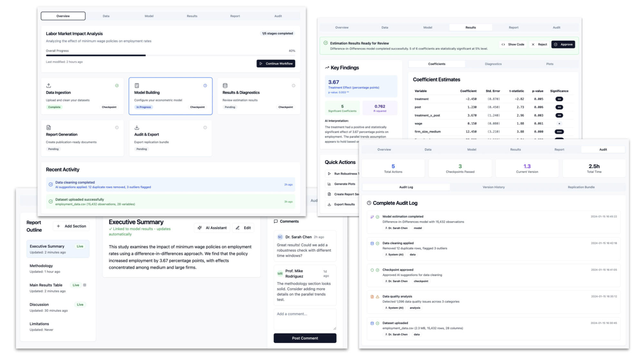644x362 pixels.
Task: Click the Model Building calculator icon
Action: click(x=137, y=86)
